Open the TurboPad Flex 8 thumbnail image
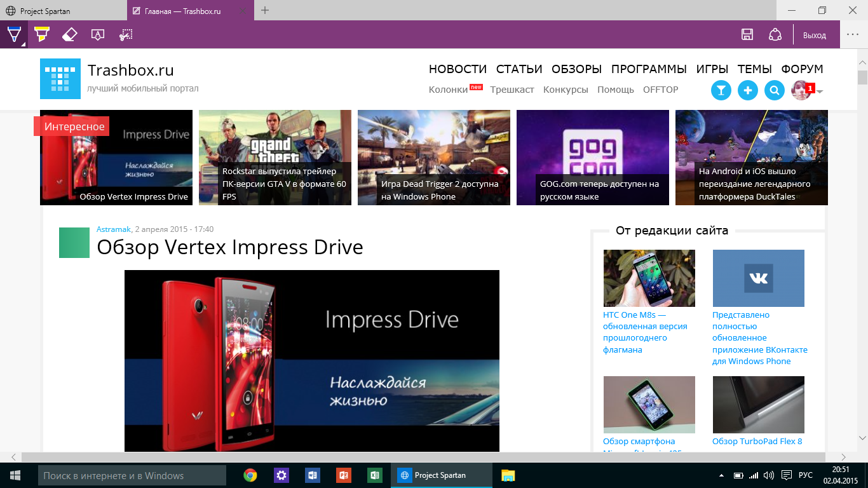Viewport: 868px width, 488px height. click(x=758, y=405)
